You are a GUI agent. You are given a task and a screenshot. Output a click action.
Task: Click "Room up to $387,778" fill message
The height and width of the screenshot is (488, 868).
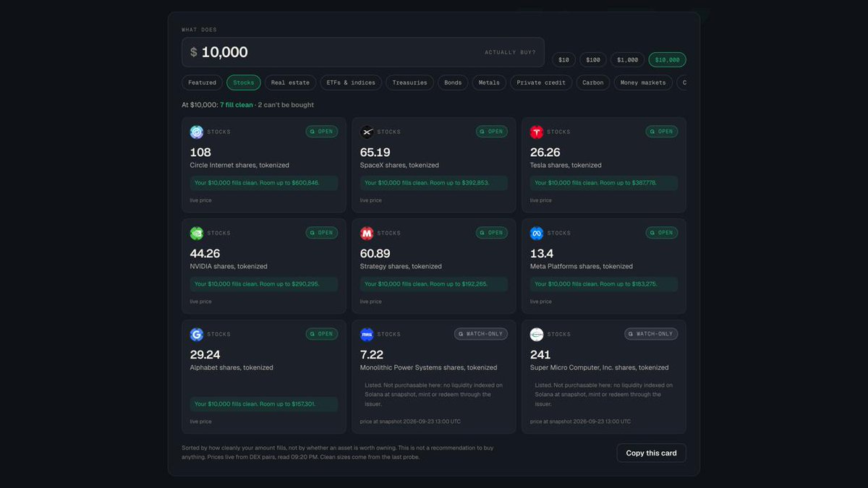[604, 183]
